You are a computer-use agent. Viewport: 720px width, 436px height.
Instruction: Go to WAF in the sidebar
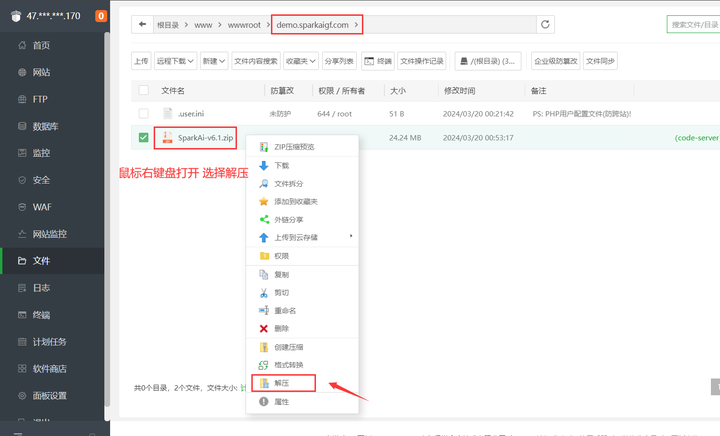[41, 207]
